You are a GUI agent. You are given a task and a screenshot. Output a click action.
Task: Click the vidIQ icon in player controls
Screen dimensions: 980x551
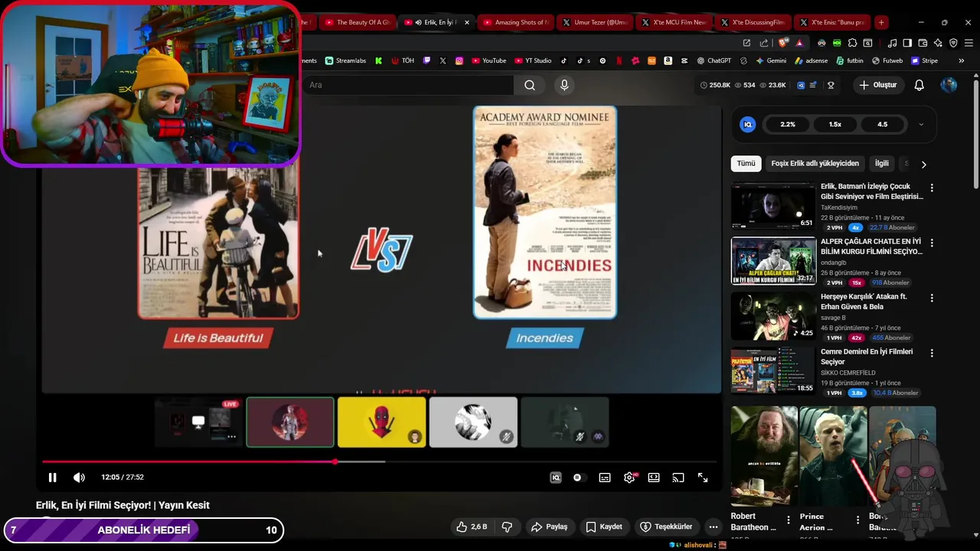point(556,478)
